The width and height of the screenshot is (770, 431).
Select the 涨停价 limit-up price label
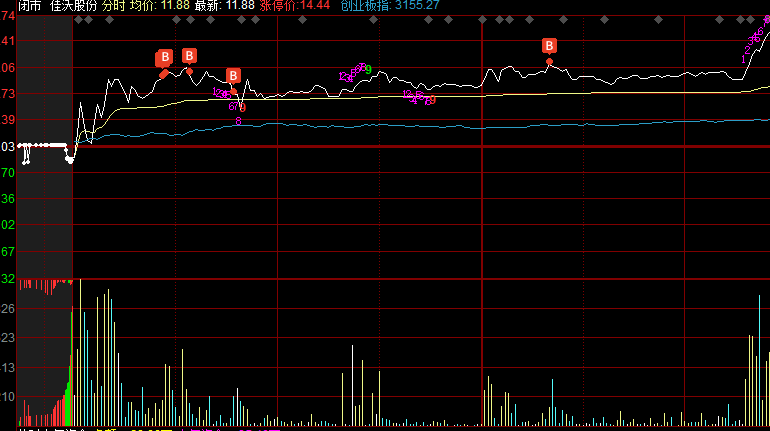tap(295, 6)
